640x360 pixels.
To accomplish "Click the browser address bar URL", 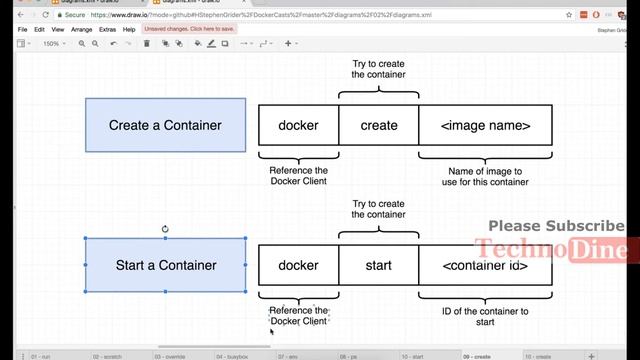I will pyautogui.click(x=261, y=15).
